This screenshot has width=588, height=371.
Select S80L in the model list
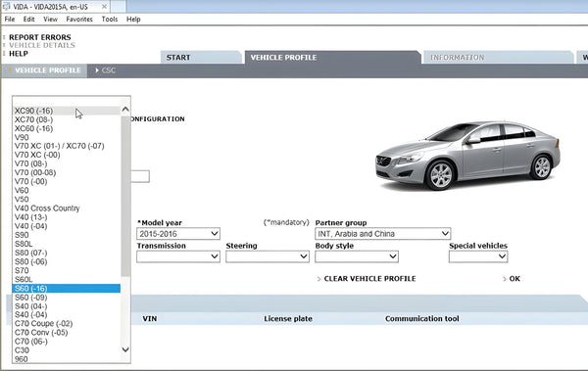point(67,244)
